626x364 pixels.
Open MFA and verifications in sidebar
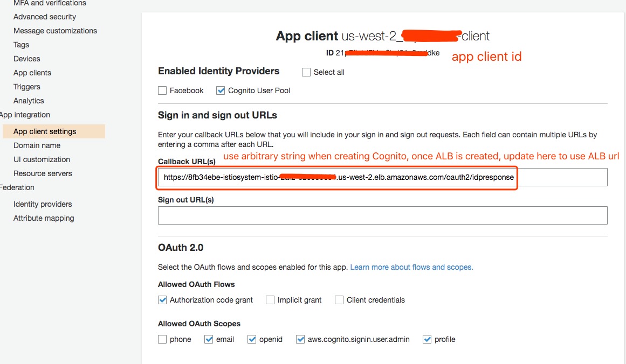(50, 3)
